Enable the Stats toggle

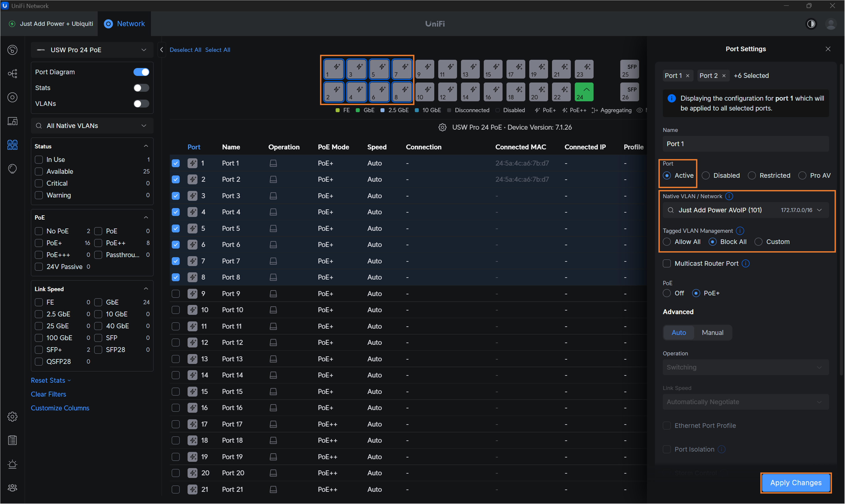141,88
